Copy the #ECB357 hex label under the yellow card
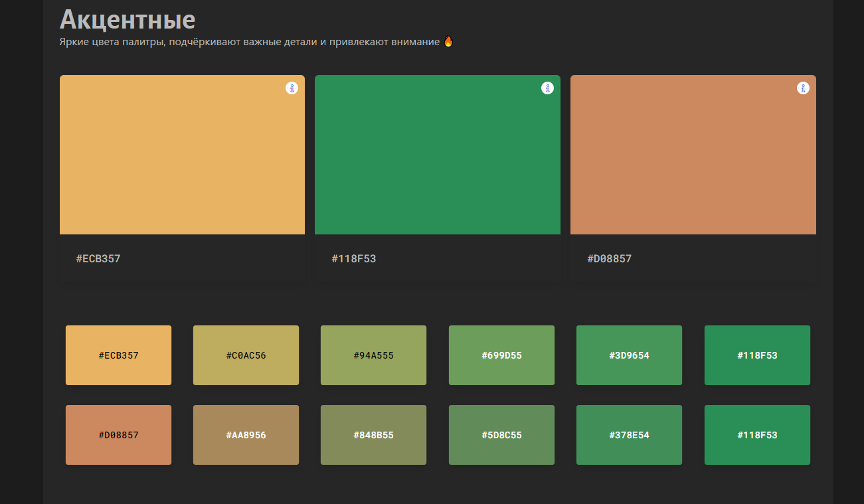 pyautogui.click(x=98, y=259)
